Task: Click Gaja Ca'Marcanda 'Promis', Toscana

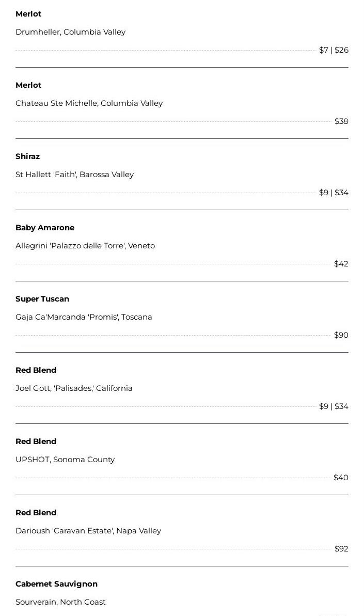Action: tap(84, 317)
